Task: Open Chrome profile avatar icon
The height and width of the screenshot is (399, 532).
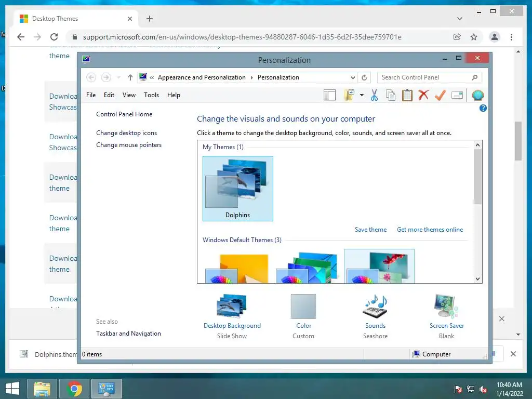Action: 495,37
